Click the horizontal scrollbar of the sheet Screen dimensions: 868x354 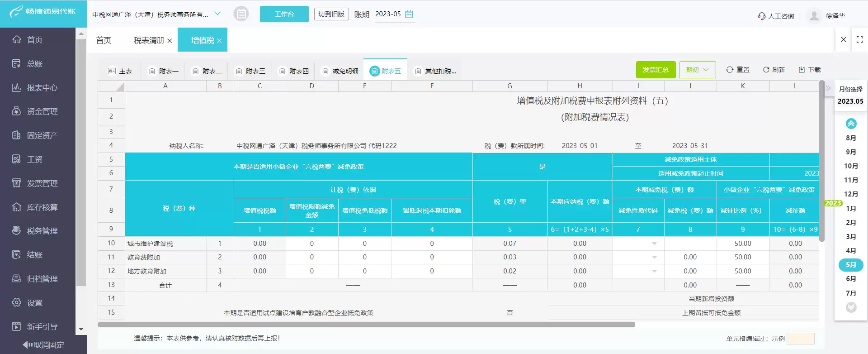pyautogui.click(x=366, y=325)
